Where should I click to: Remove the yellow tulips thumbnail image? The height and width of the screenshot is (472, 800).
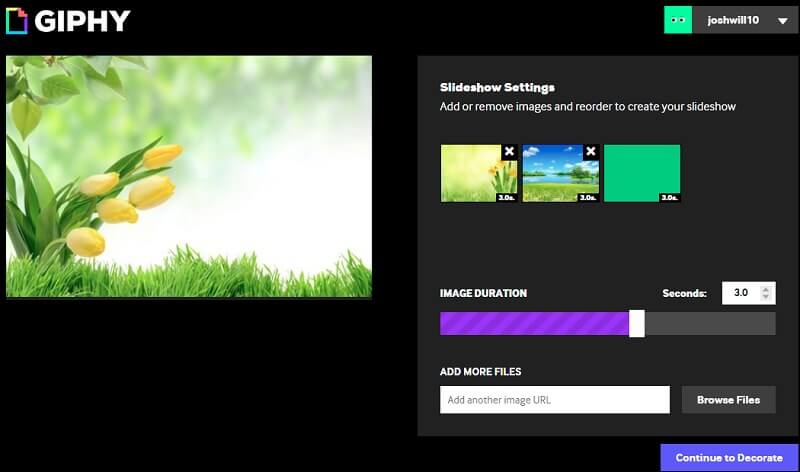[x=509, y=152]
